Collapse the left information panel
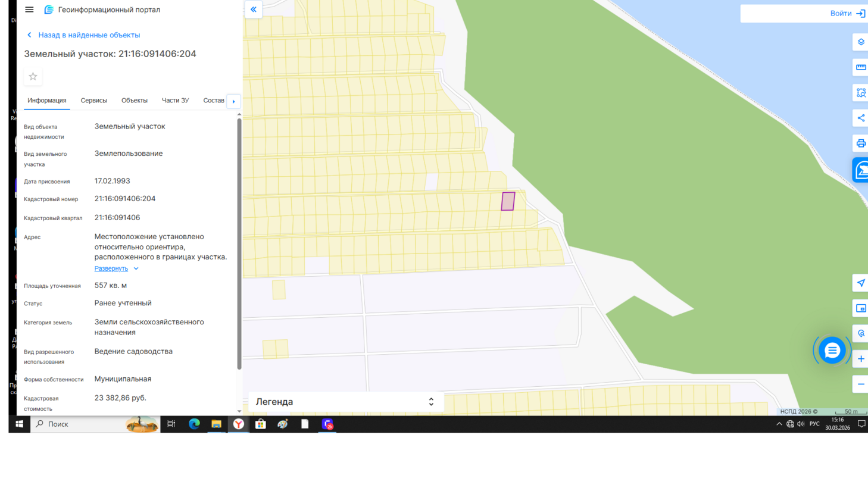The height and width of the screenshot is (488, 868). pyautogui.click(x=254, y=10)
